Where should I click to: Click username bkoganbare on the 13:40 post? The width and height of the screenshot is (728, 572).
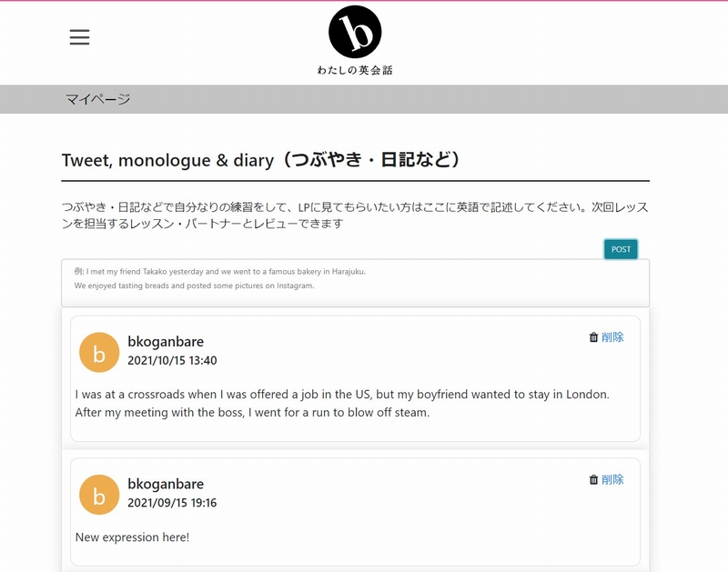[166, 341]
